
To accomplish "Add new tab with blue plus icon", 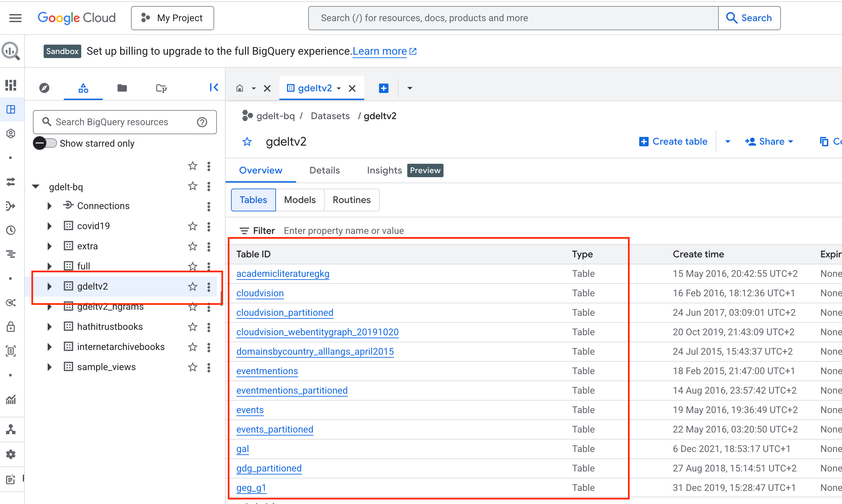I will (384, 88).
